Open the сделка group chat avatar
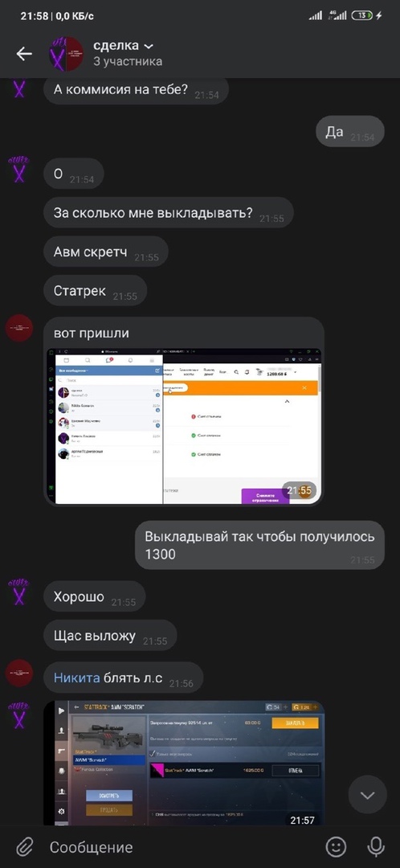Image resolution: width=400 pixels, height=868 pixels. (67, 54)
